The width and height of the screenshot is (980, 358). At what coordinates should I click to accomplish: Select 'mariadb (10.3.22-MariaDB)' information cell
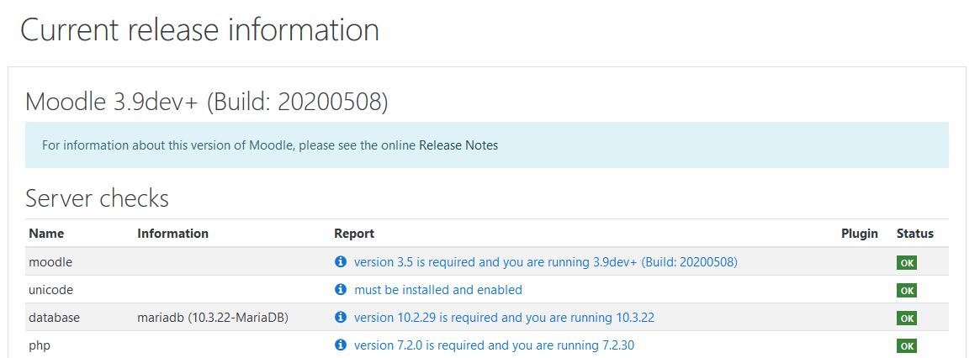(213, 318)
